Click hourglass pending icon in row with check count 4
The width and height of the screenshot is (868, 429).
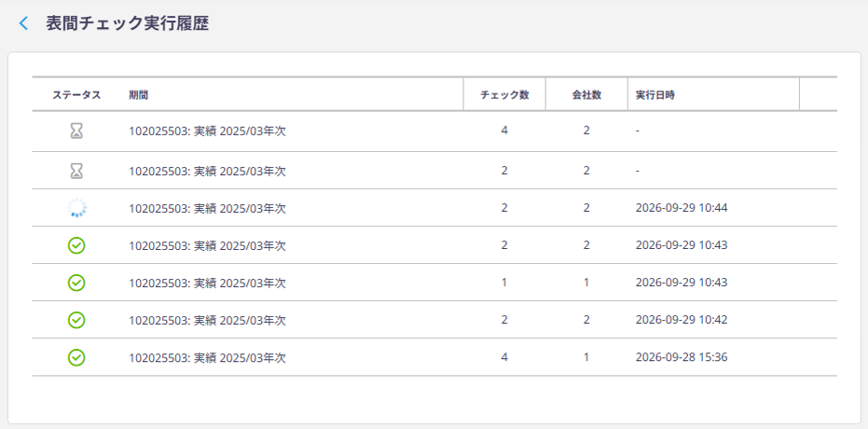pyautogui.click(x=76, y=131)
